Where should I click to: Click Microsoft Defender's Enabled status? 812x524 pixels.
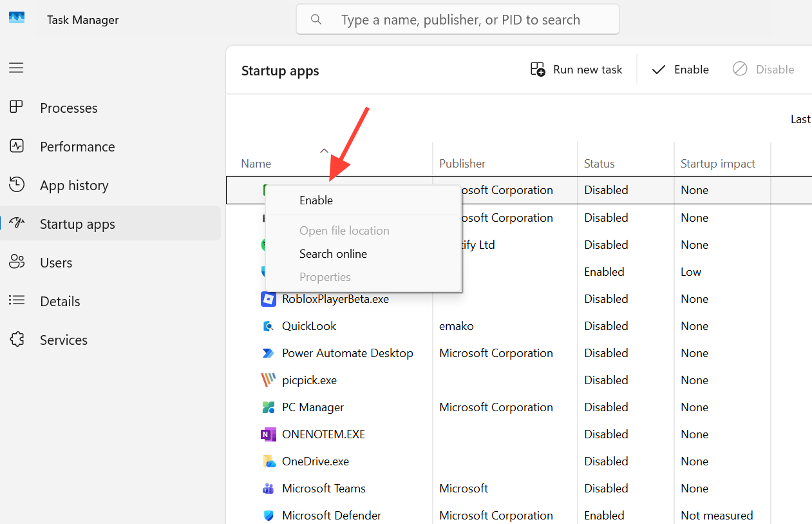point(604,516)
